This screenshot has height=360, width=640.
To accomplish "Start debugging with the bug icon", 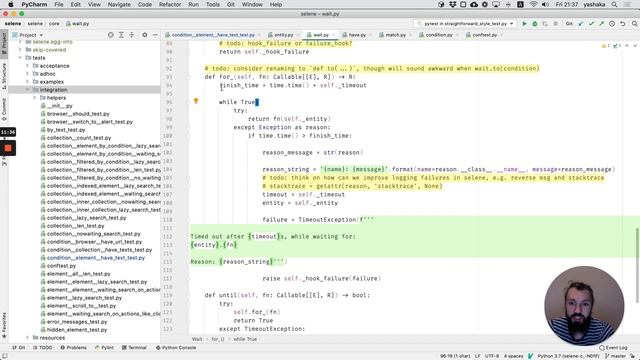I will tap(535, 24).
